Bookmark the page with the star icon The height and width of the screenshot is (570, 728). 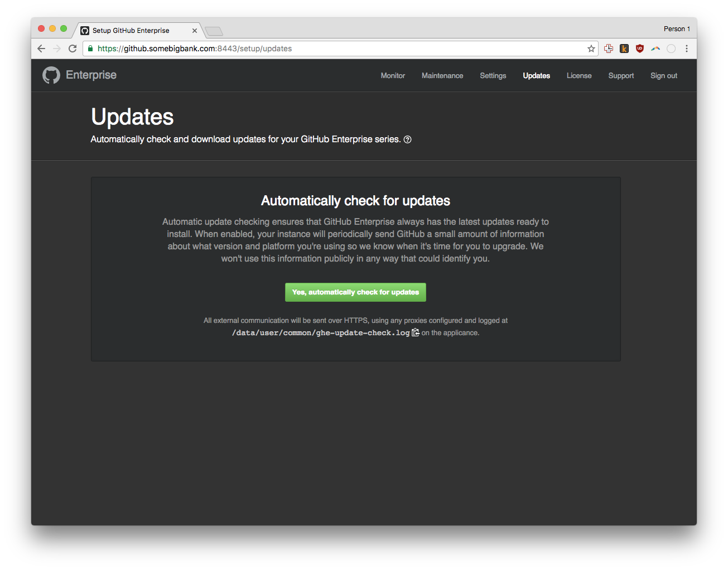click(x=591, y=49)
